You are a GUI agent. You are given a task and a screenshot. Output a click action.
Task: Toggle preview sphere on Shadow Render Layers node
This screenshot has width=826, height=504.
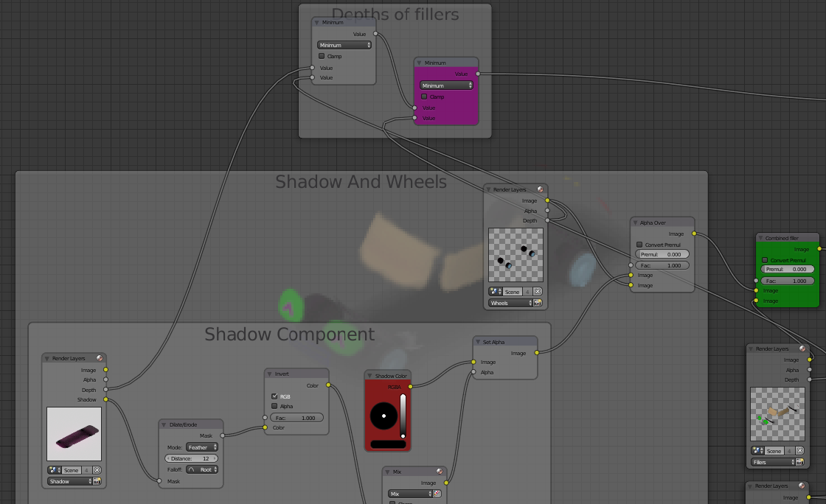point(99,359)
